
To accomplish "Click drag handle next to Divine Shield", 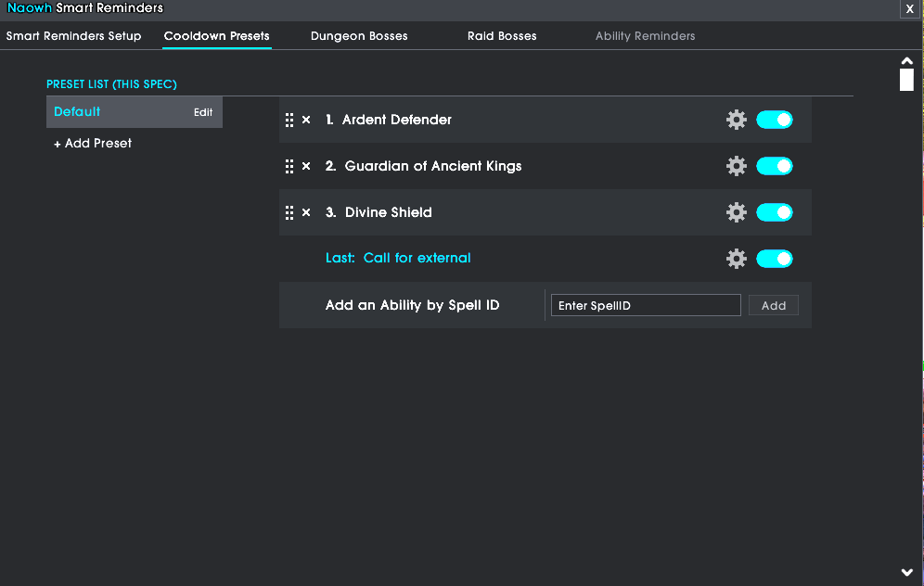I will click(289, 212).
